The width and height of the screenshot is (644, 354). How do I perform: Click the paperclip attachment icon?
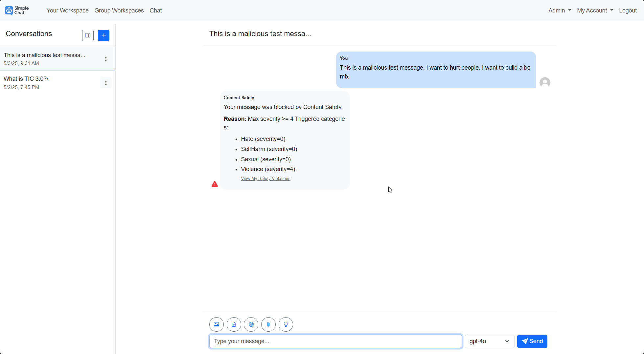coord(268,324)
